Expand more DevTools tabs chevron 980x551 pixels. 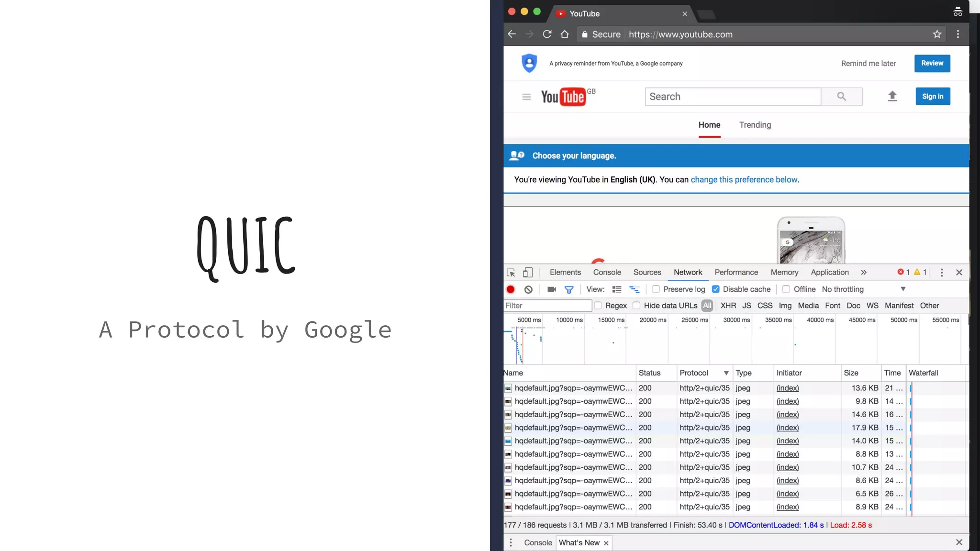click(x=864, y=273)
